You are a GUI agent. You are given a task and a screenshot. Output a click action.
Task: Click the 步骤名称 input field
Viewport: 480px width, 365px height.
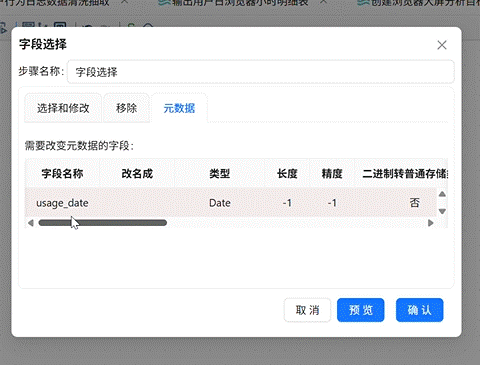tap(261, 72)
